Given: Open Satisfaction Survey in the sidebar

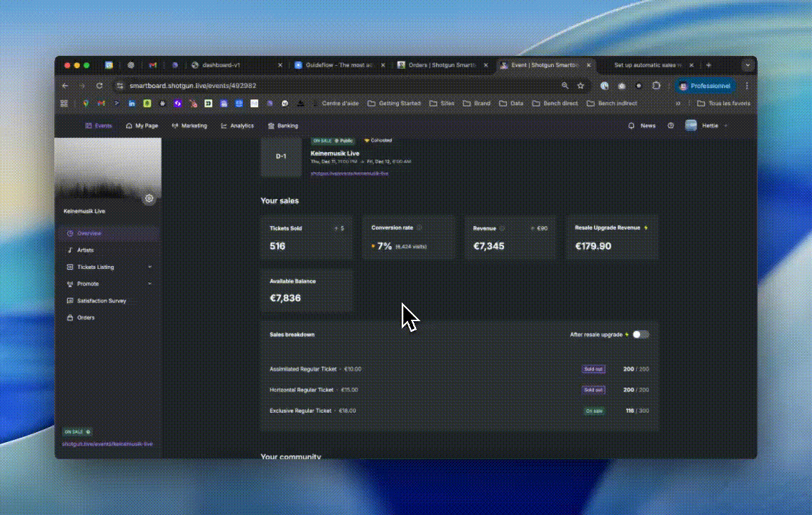Looking at the screenshot, I should (108, 301).
